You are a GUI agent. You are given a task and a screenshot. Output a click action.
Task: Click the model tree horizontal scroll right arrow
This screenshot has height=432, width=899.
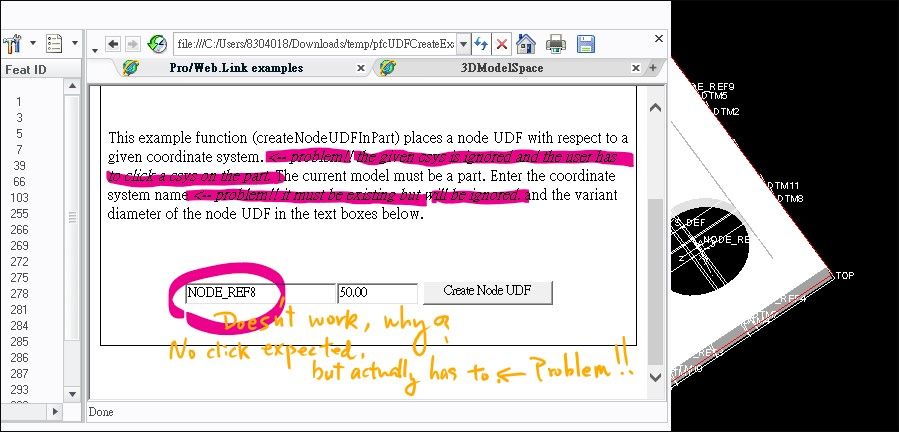56,411
